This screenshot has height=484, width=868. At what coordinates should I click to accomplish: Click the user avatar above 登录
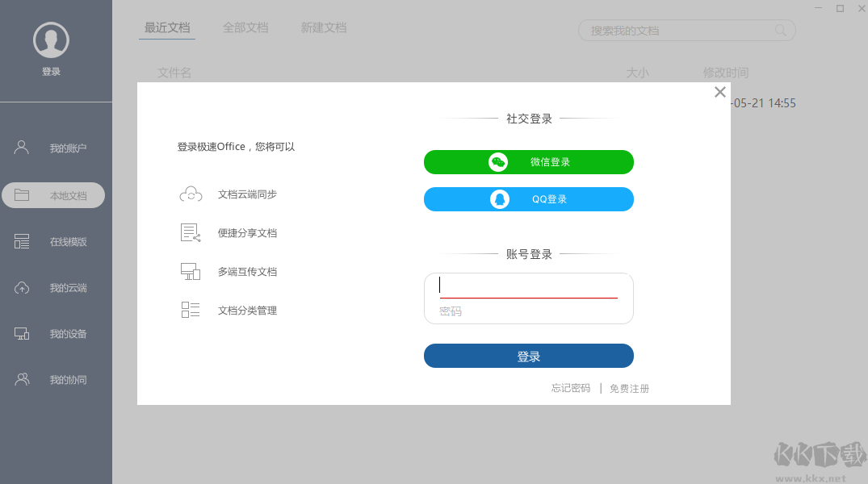click(x=51, y=39)
